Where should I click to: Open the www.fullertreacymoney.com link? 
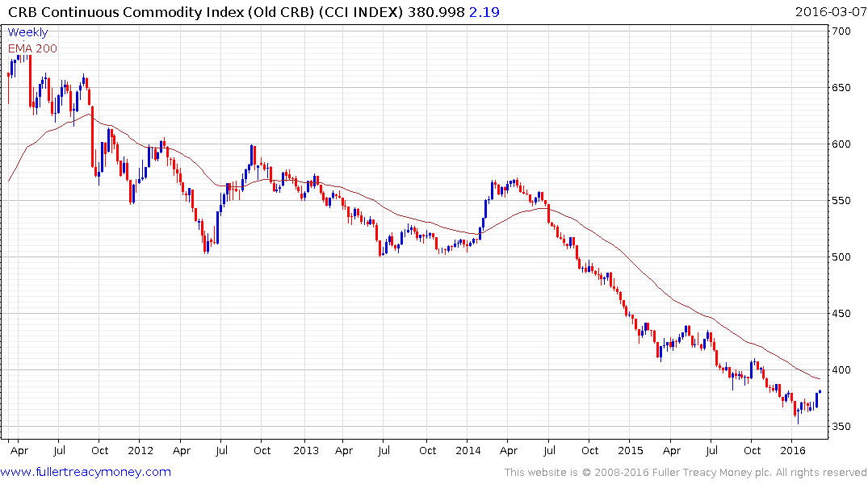[86, 472]
